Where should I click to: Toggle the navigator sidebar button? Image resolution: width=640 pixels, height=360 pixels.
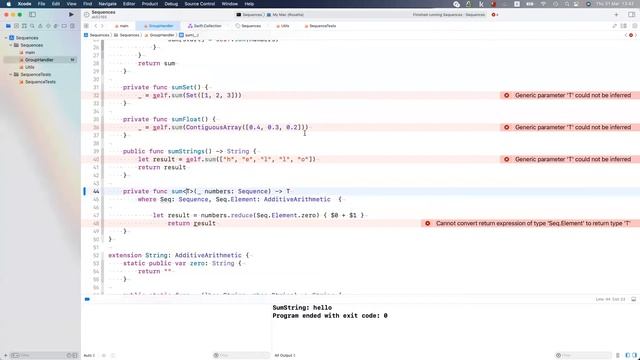point(32,14)
